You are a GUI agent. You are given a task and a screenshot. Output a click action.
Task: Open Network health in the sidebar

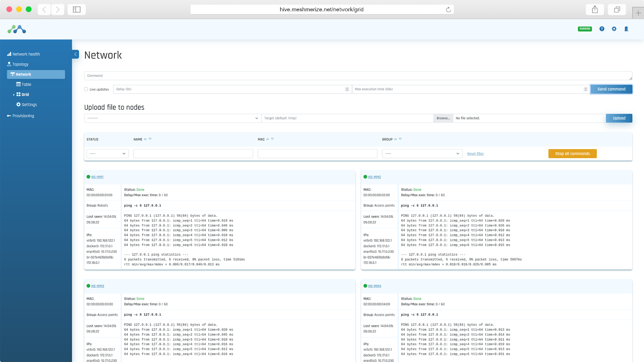pos(26,54)
